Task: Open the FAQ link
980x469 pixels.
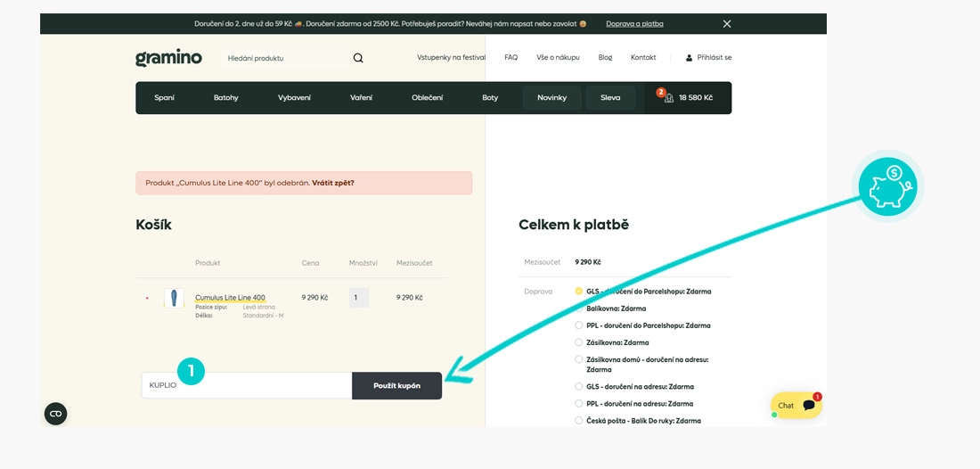Action: (511, 58)
